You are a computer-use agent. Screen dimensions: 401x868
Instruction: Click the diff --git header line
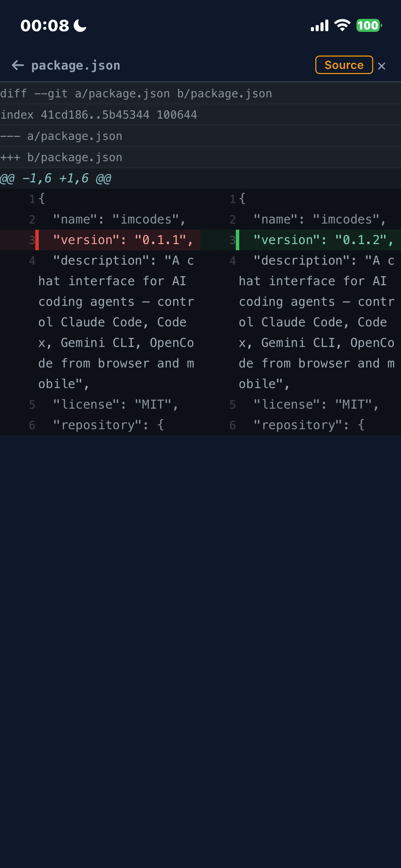(x=136, y=94)
